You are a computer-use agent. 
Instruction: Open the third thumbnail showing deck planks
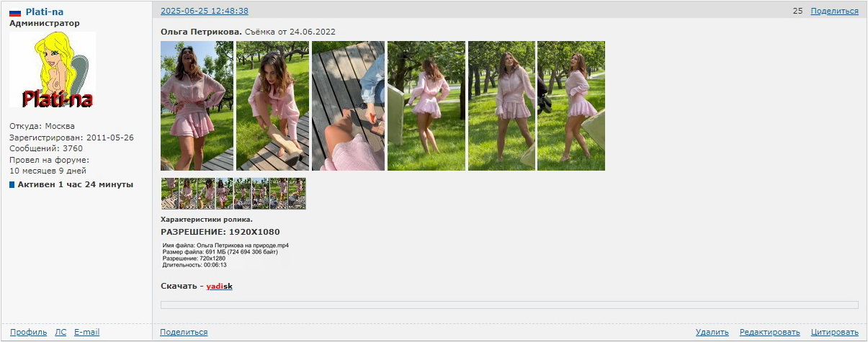click(348, 106)
